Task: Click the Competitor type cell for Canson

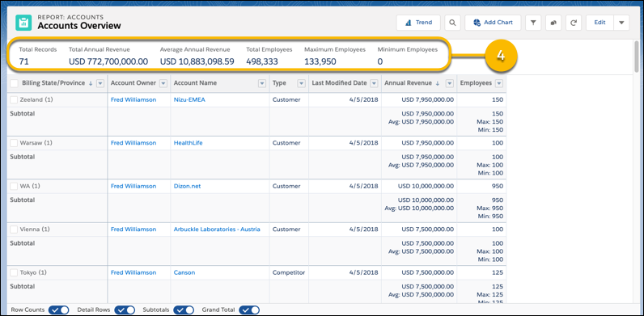Action: pyautogui.click(x=289, y=272)
